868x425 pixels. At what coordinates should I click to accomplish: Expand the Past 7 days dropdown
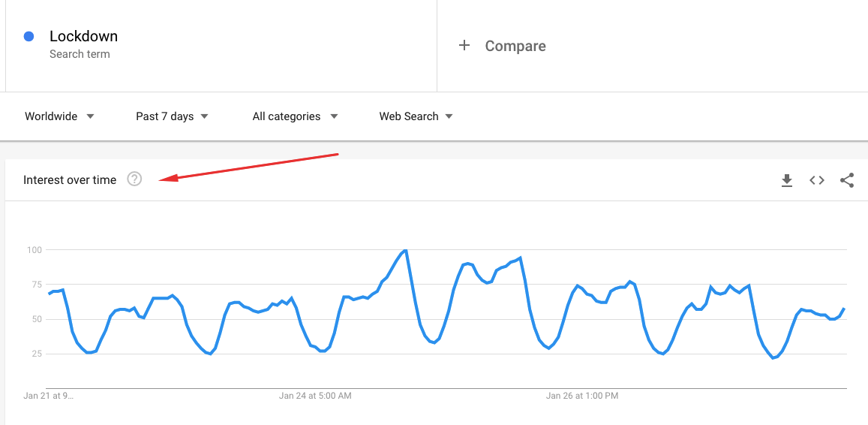(172, 116)
